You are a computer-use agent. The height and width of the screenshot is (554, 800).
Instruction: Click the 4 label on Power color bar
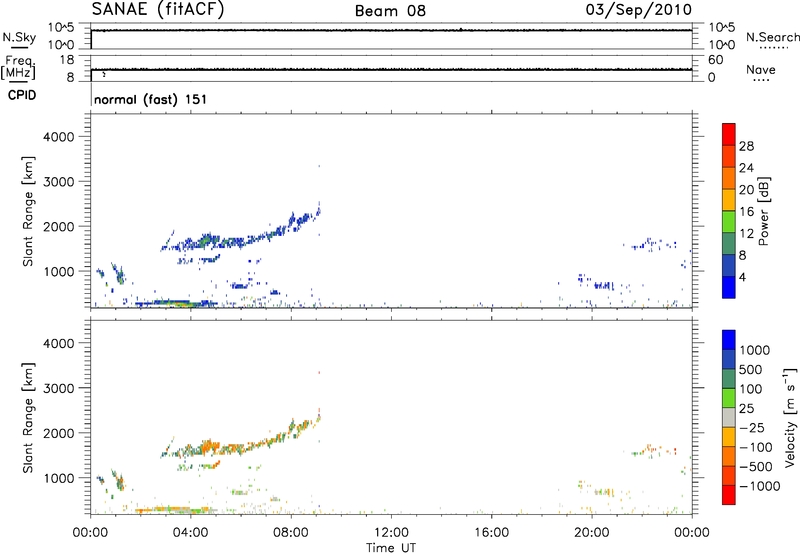(x=742, y=277)
